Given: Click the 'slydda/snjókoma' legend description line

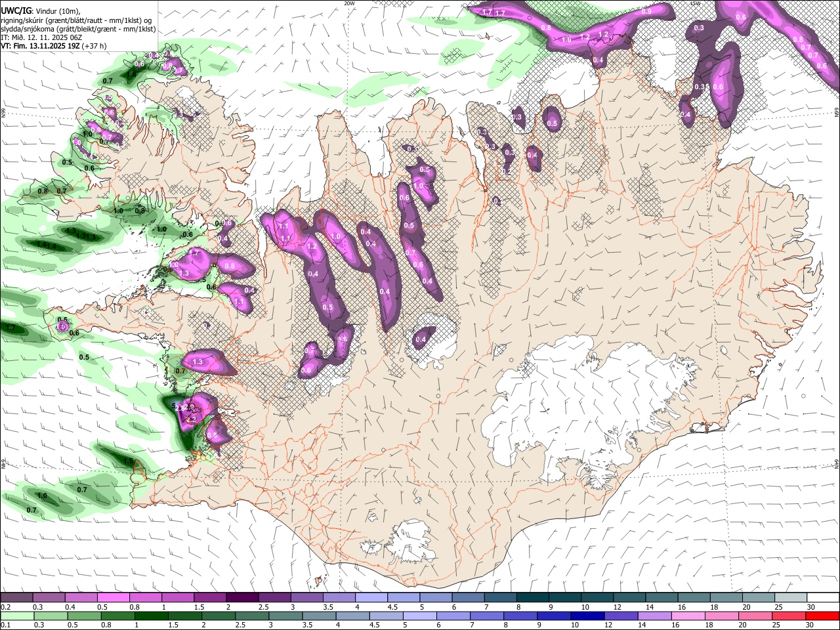Looking at the screenshot, I should [x=78, y=29].
